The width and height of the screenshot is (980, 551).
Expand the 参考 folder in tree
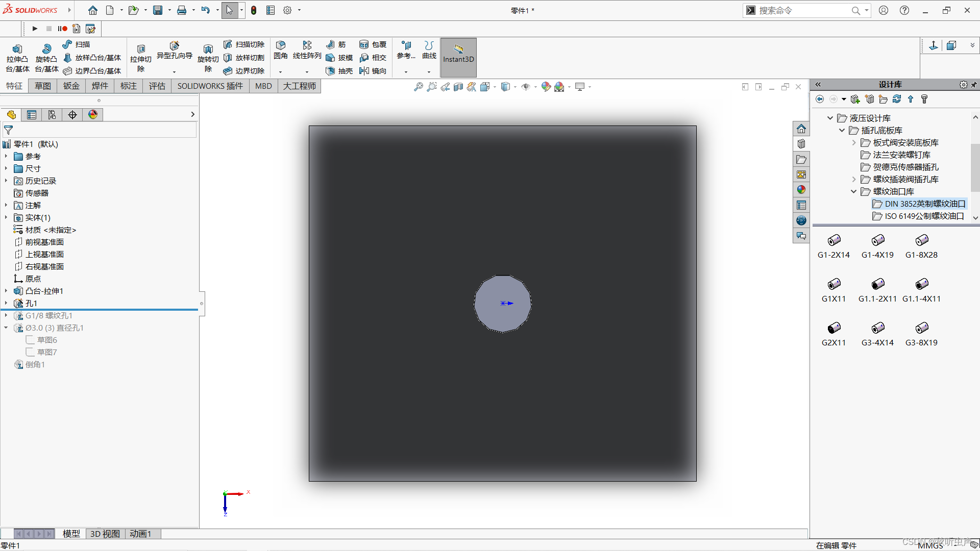pos(6,157)
